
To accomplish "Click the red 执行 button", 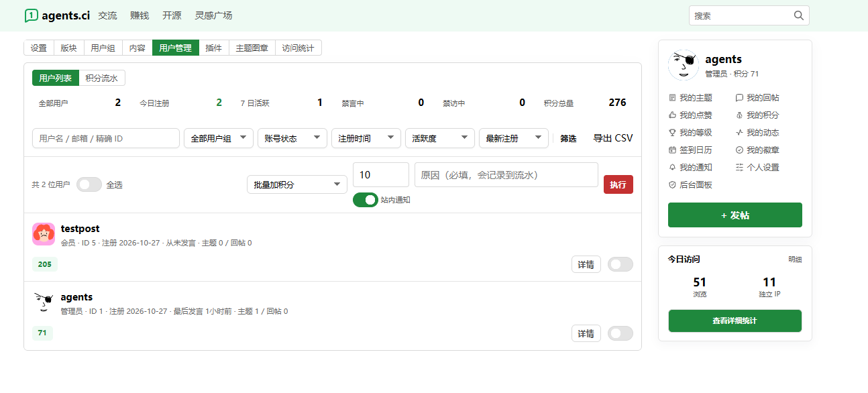I will coord(618,184).
